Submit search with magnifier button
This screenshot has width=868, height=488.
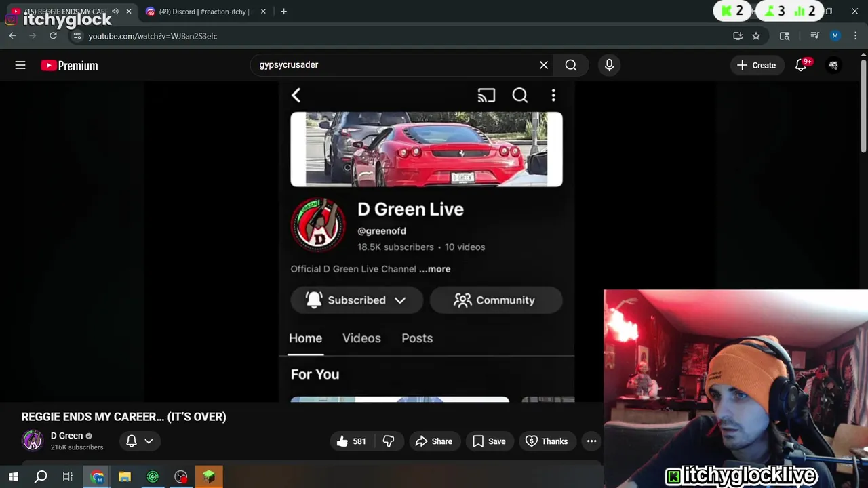pyautogui.click(x=571, y=65)
